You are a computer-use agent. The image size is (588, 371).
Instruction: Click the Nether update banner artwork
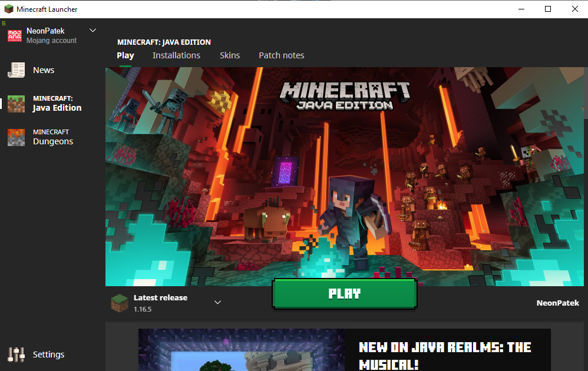tap(344, 176)
